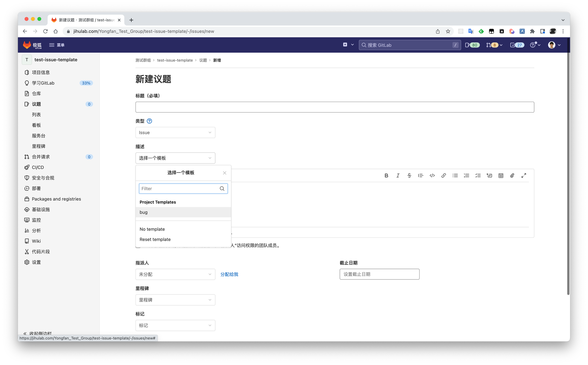The height and width of the screenshot is (365, 588).
Task: Click the 搜索 GitLab search box
Action: (x=410, y=45)
